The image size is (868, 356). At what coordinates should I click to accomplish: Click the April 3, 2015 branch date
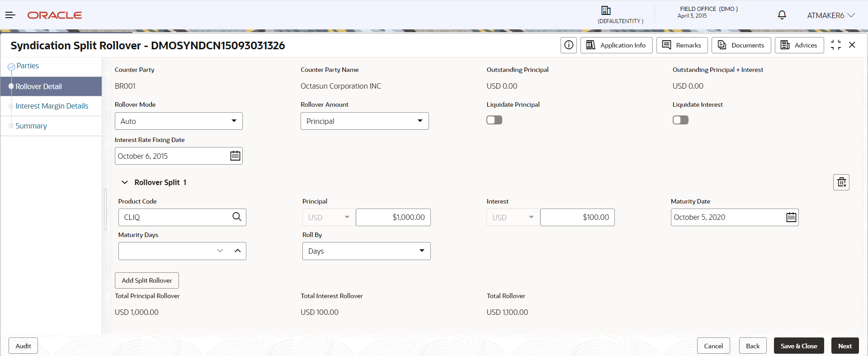point(692,16)
